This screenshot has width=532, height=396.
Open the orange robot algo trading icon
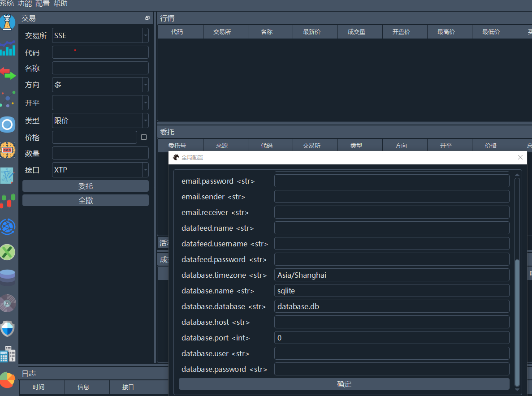[8, 150]
